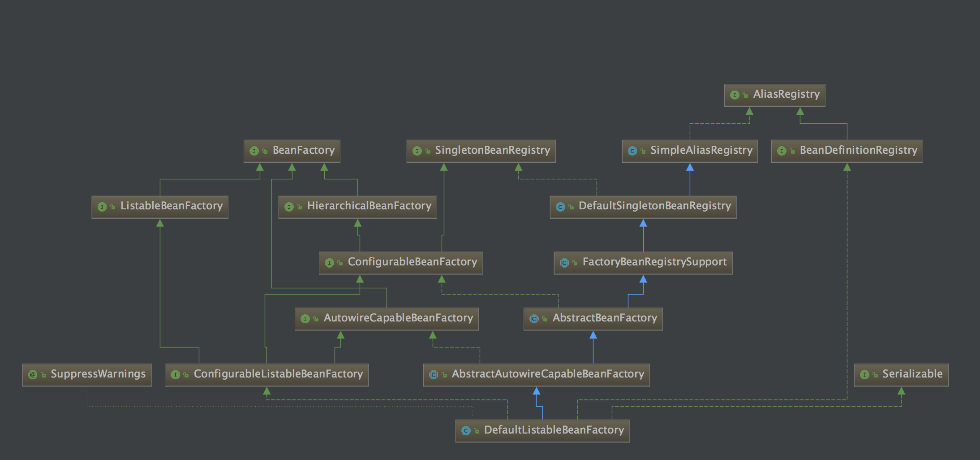This screenshot has height=460, width=980.
Task: Click the AbstractBeanFactory abstract class icon
Action: pyautogui.click(x=534, y=319)
